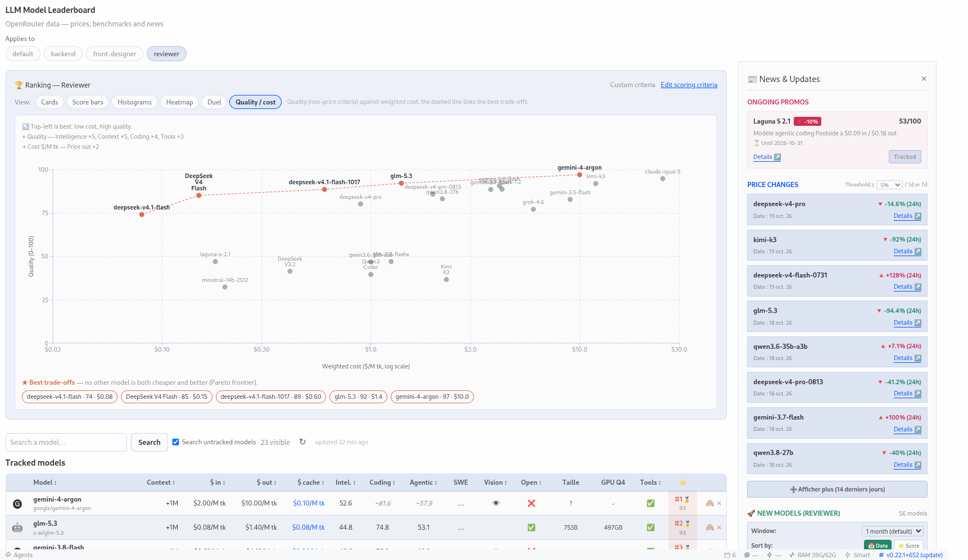Click the eye vision icon for gemini-4-argon
The width and height of the screenshot is (968, 560).
pos(496,503)
